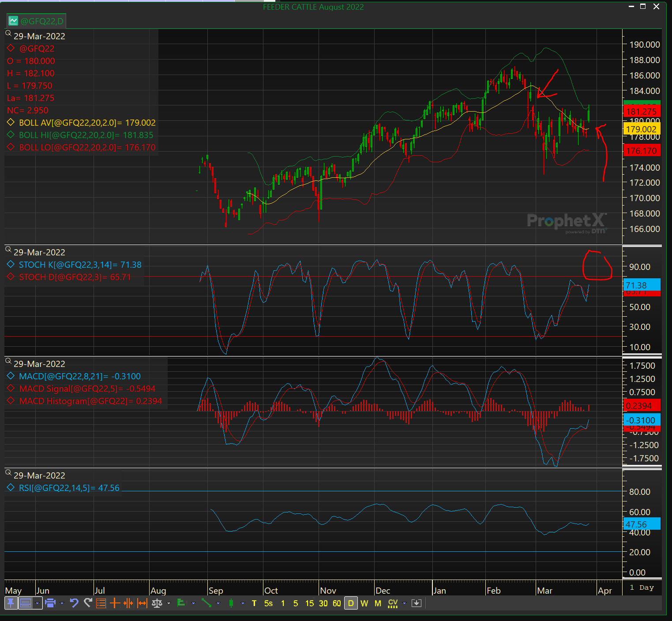Click the tick interval T button

[254, 603]
